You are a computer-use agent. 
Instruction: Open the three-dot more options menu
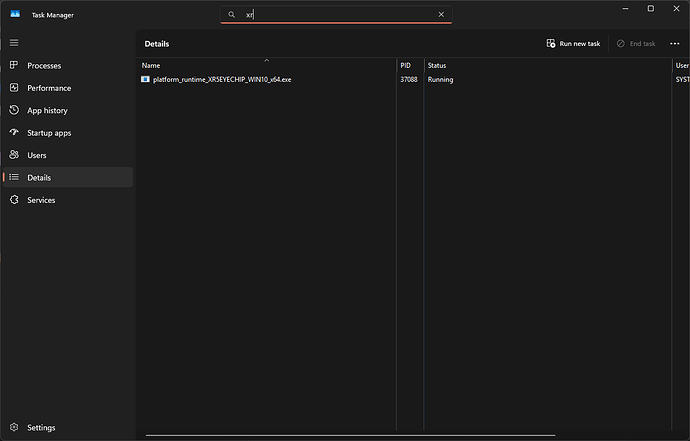(674, 44)
